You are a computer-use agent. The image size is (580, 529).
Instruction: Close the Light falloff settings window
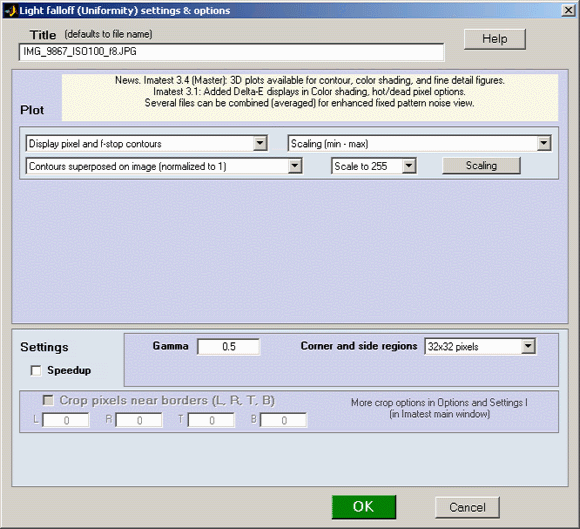pos(568,10)
